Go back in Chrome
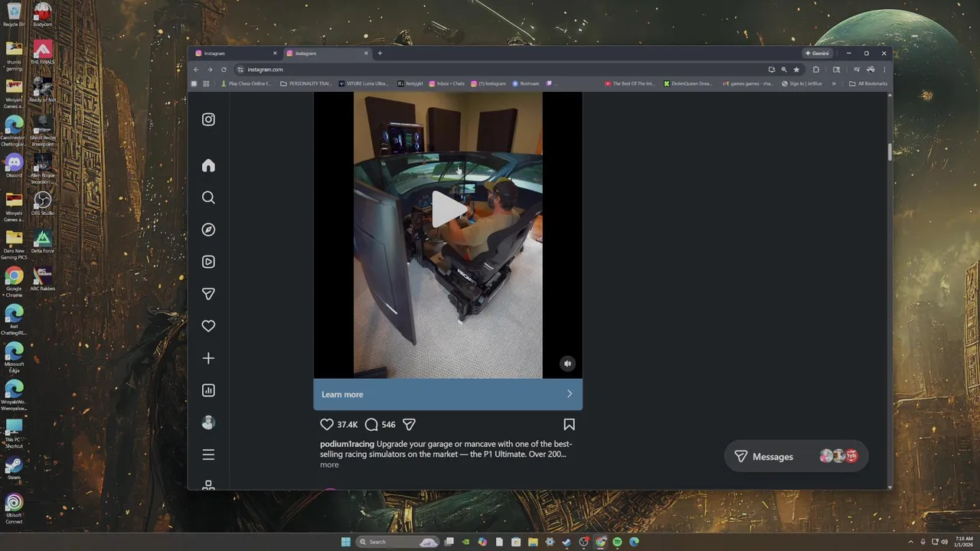 coord(196,70)
